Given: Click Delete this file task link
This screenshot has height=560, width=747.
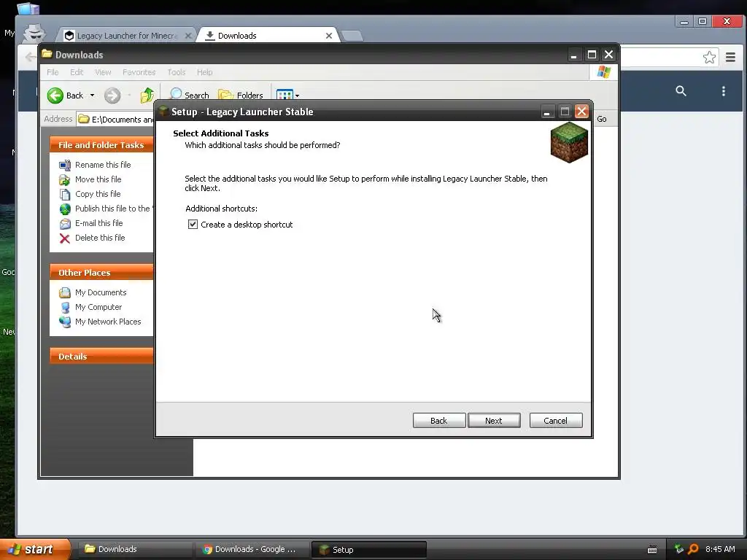Looking at the screenshot, I should coord(100,238).
